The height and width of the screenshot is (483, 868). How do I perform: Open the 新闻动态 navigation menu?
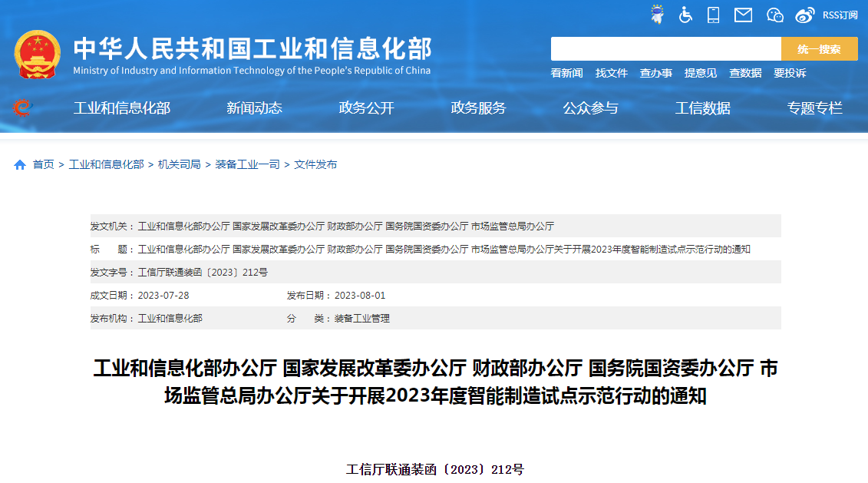(x=255, y=108)
